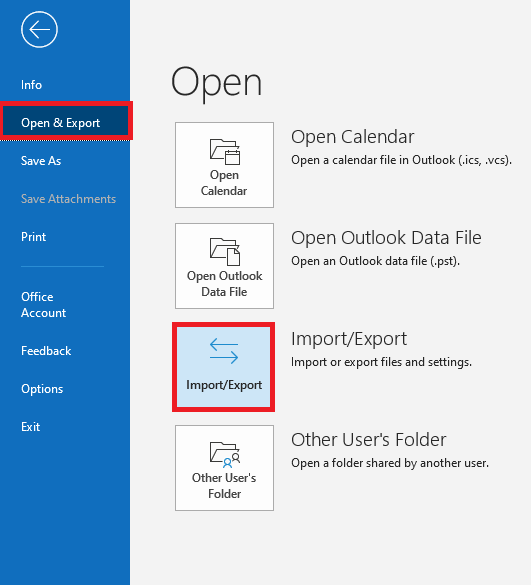531x585 pixels.
Task: Click the Other User's Folder icon
Action: pos(225,455)
